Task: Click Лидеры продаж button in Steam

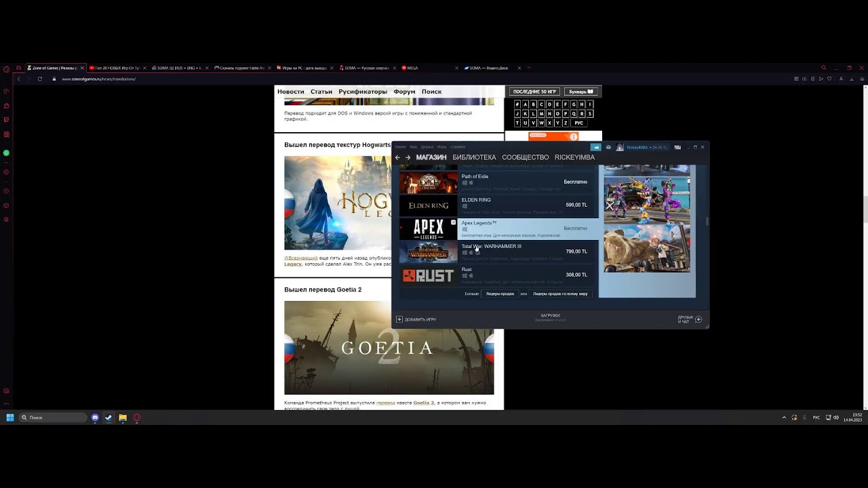Action: tap(500, 293)
